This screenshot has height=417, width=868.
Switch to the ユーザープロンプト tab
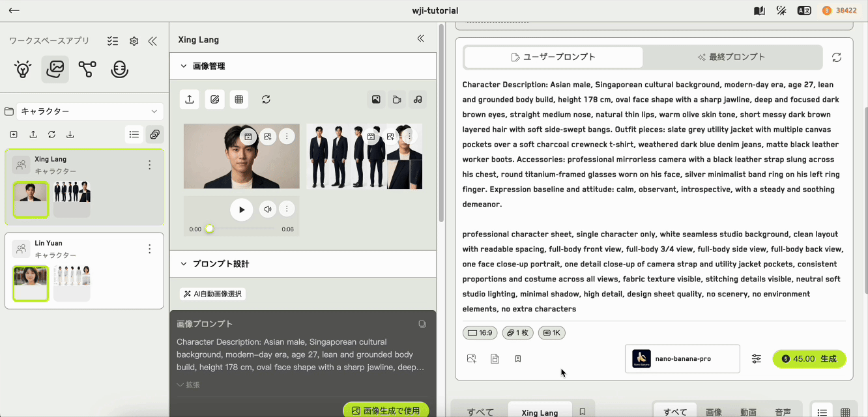[554, 57]
